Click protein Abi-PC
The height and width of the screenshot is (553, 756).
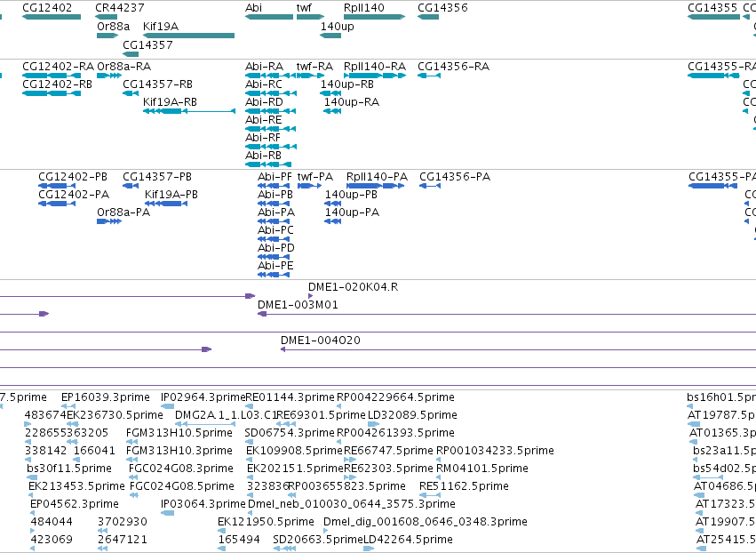click(274, 239)
